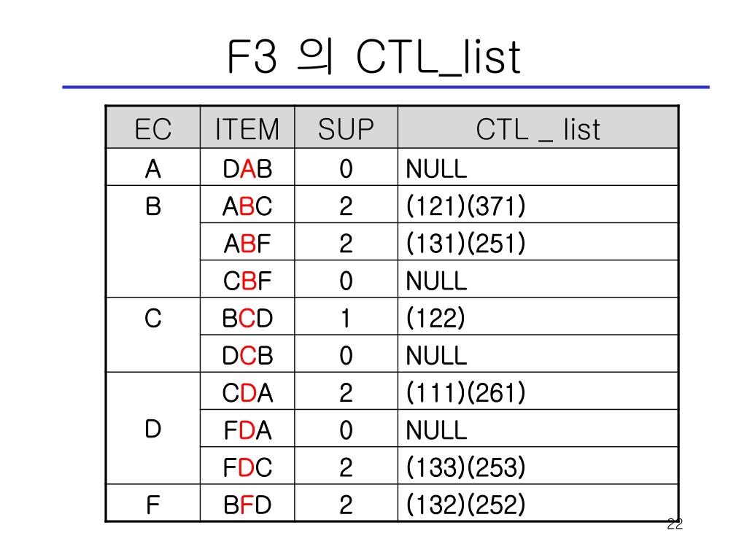Image resolution: width=747 pixels, height=560 pixels.
Task: Click the BCD item cell
Action: [247, 316]
